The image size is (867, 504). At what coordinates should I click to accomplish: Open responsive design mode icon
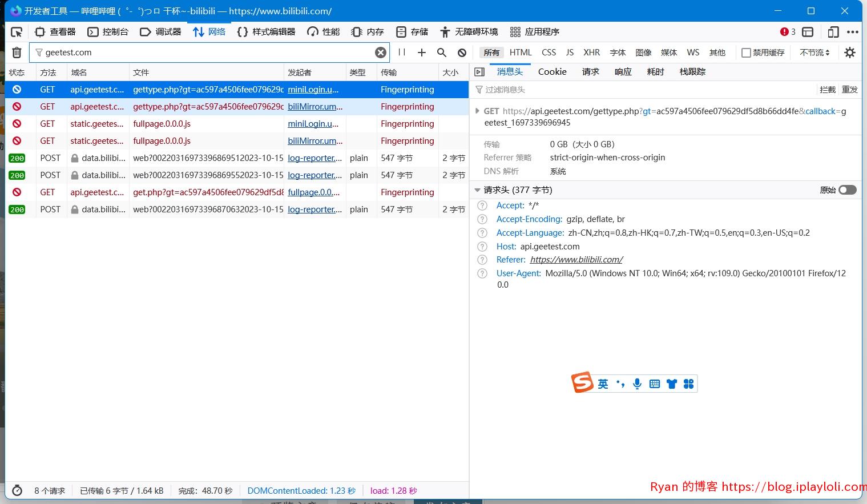tap(834, 32)
